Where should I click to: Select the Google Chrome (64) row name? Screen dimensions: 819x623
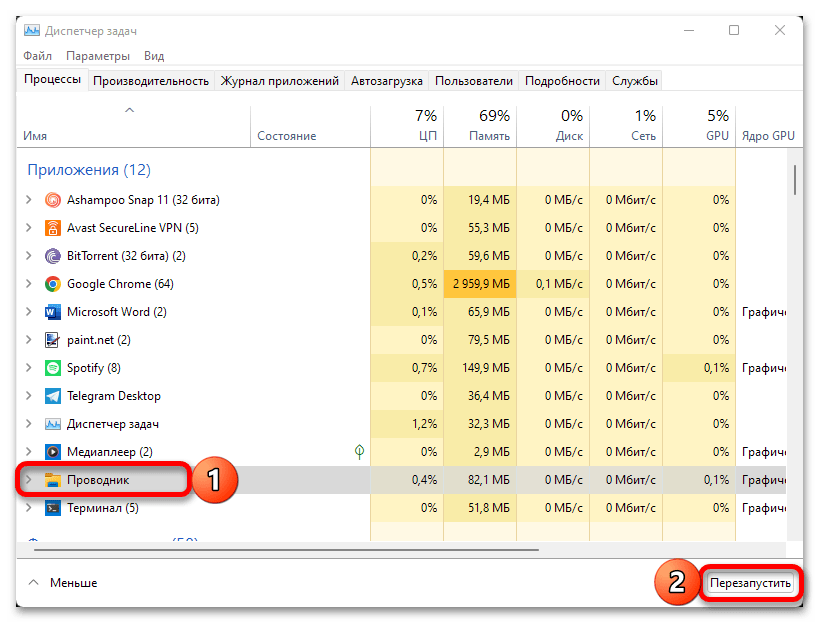(120, 284)
